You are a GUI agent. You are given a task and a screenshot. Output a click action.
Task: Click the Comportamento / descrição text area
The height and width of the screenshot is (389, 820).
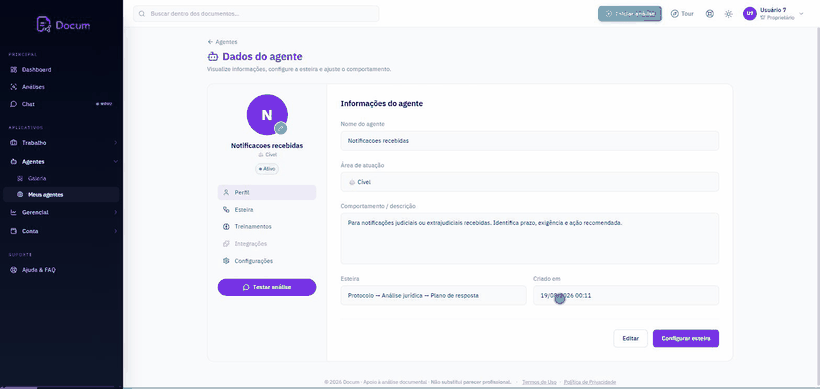(529, 238)
